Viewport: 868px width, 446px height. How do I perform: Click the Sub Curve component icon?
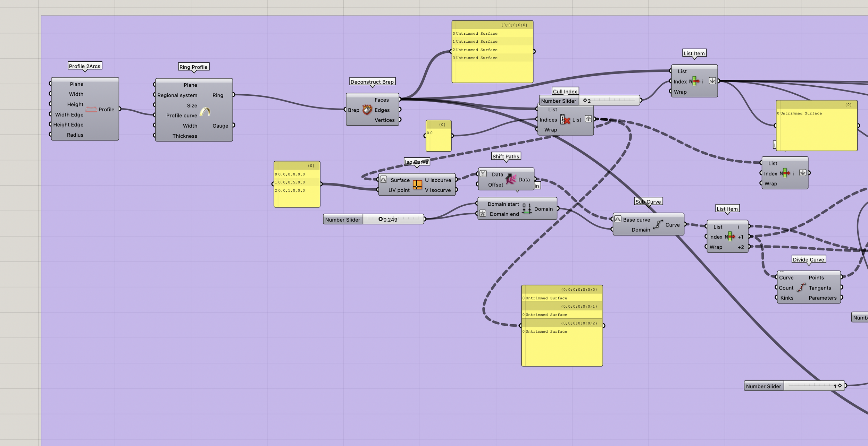658,224
